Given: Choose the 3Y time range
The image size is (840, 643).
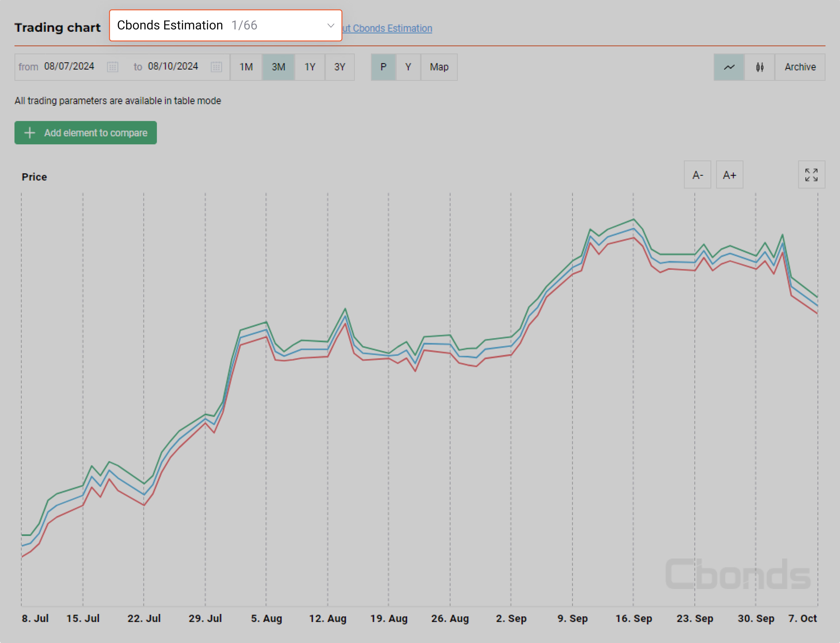Looking at the screenshot, I should tap(340, 67).
